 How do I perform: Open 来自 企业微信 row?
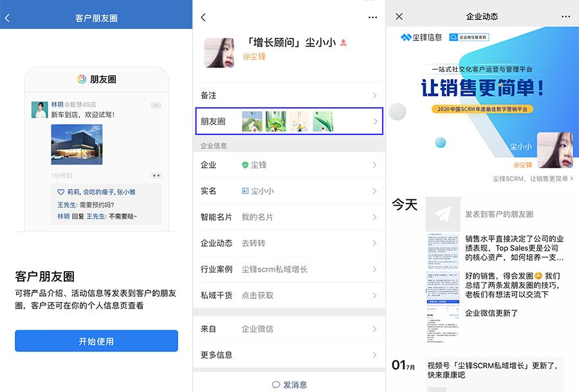(289, 328)
